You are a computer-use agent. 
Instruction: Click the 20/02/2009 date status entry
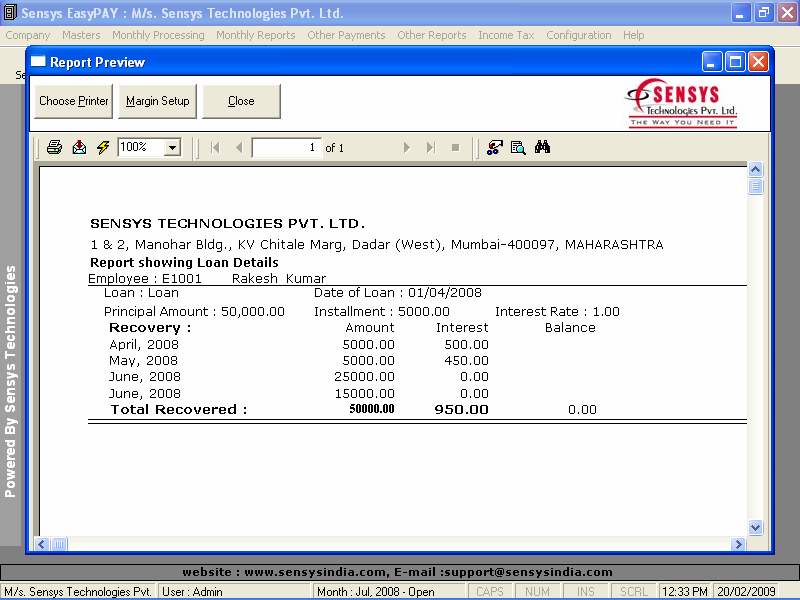click(x=746, y=592)
